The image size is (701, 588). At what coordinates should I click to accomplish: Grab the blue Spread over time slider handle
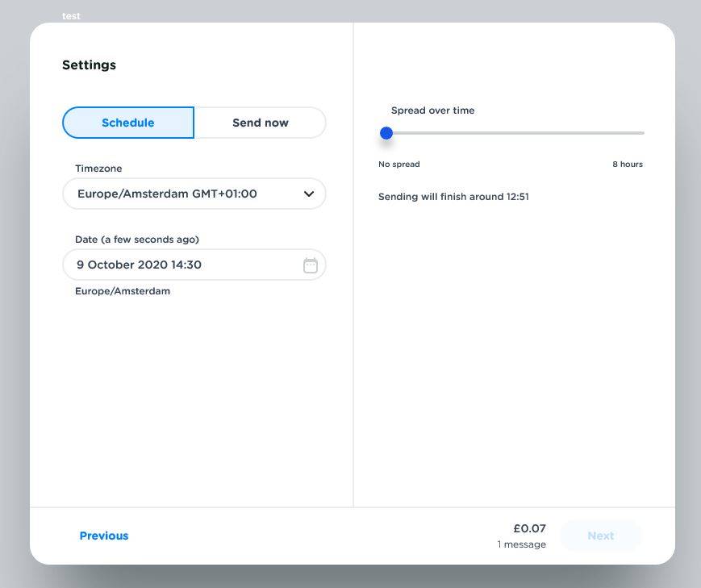pyautogui.click(x=386, y=133)
